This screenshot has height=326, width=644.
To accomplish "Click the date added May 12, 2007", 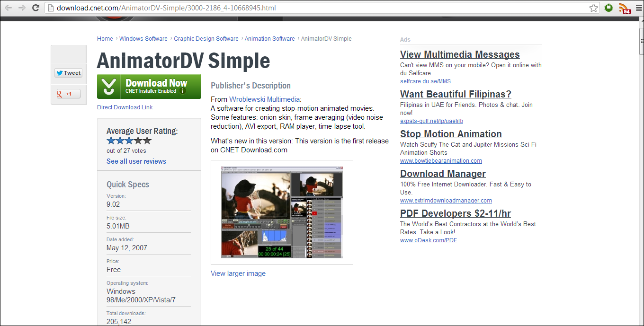I will pyautogui.click(x=127, y=248).
